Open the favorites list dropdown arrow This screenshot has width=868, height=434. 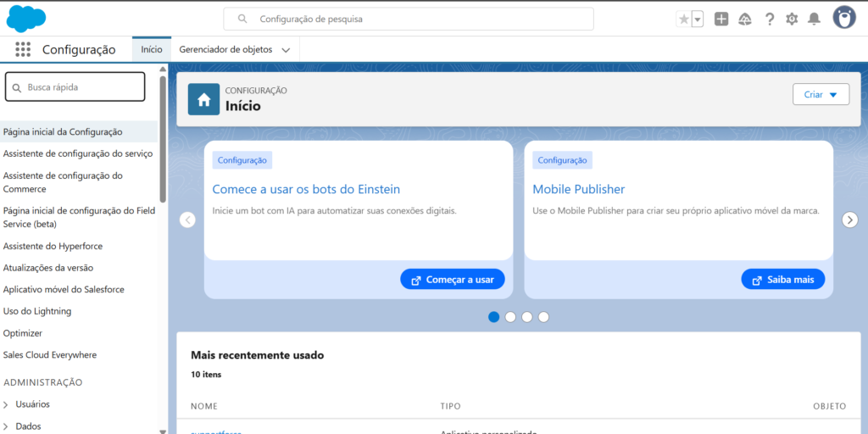[x=698, y=19]
